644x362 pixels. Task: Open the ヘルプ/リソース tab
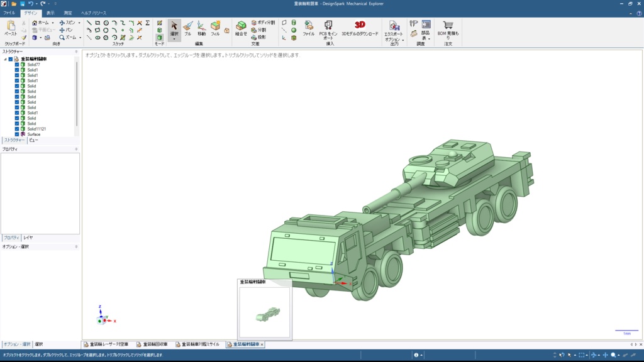coord(94,13)
